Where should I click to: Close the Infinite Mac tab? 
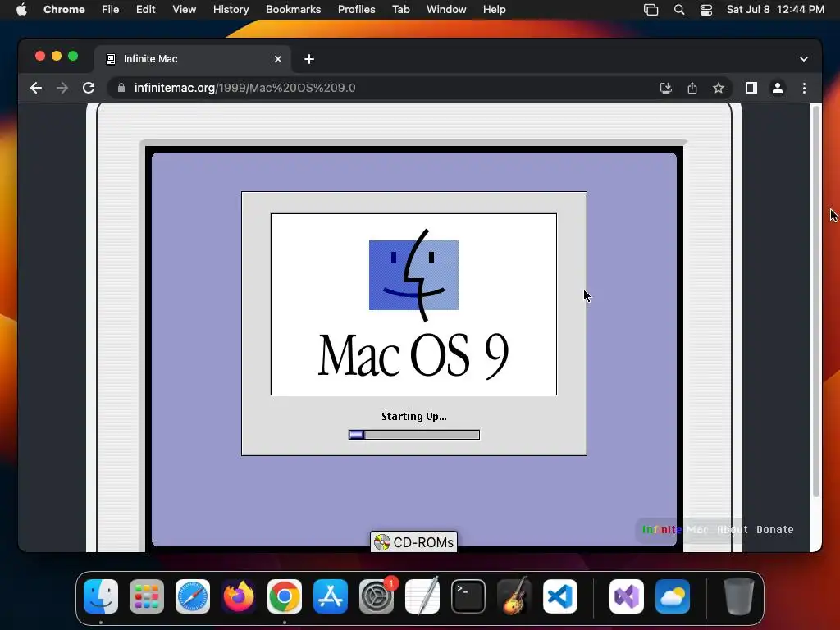point(278,59)
